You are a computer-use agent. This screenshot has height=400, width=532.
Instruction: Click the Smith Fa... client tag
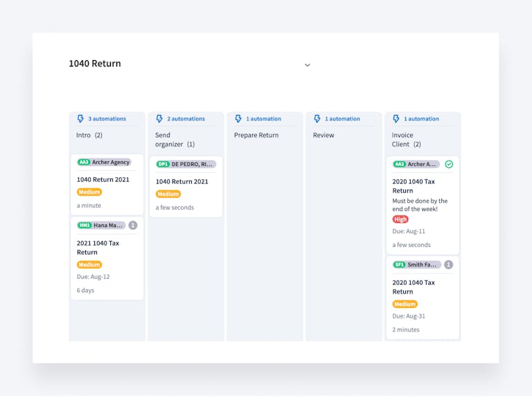click(416, 265)
